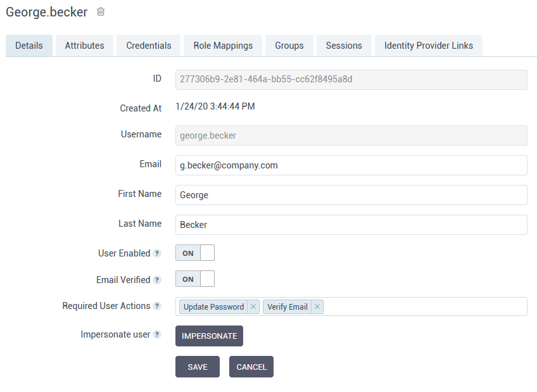View the Sessions tab
The height and width of the screenshot is (392, 537).
pyautogui.click(x=344, y=46)
